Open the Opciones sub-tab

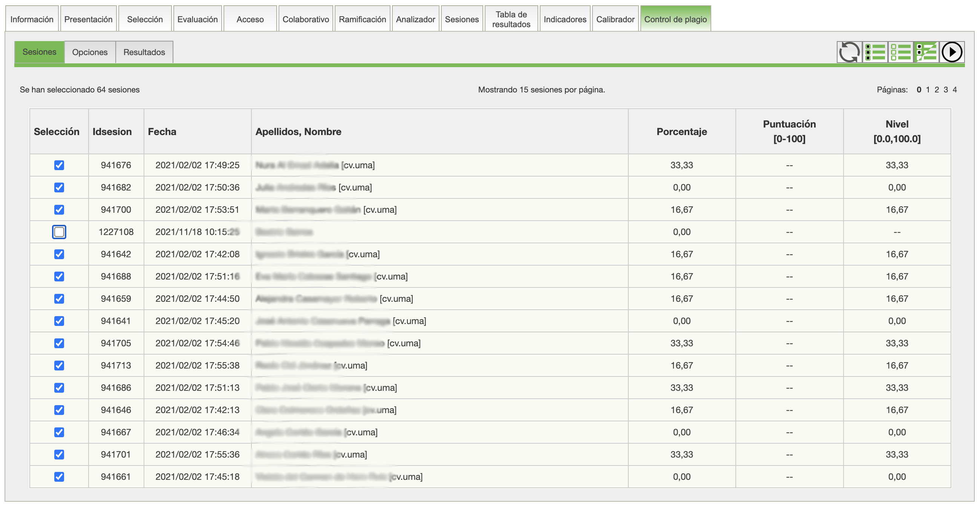pos(90,52)
